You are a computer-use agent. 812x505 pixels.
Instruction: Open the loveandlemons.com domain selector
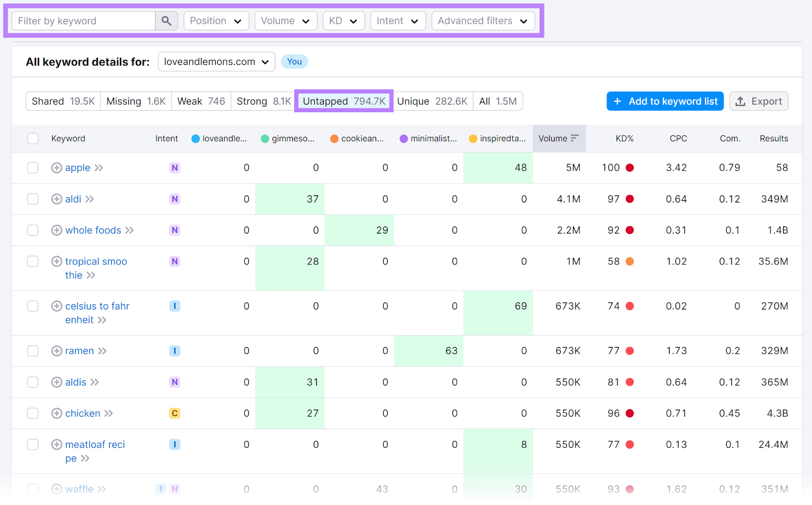(x=216, y=61)
